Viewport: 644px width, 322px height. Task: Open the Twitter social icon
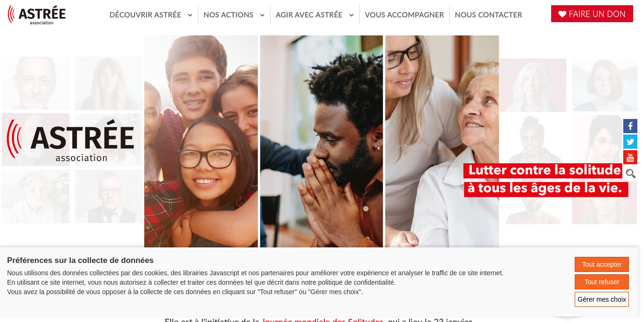(x=630, y=142)
